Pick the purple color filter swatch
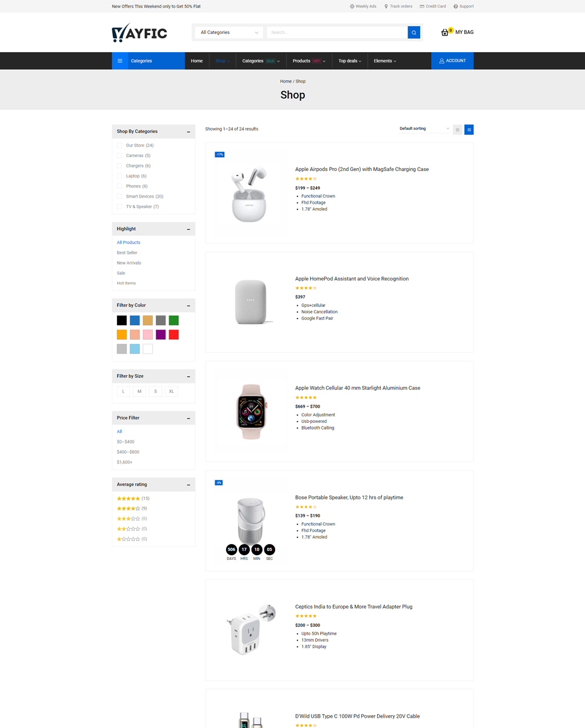 click(161, 335)
